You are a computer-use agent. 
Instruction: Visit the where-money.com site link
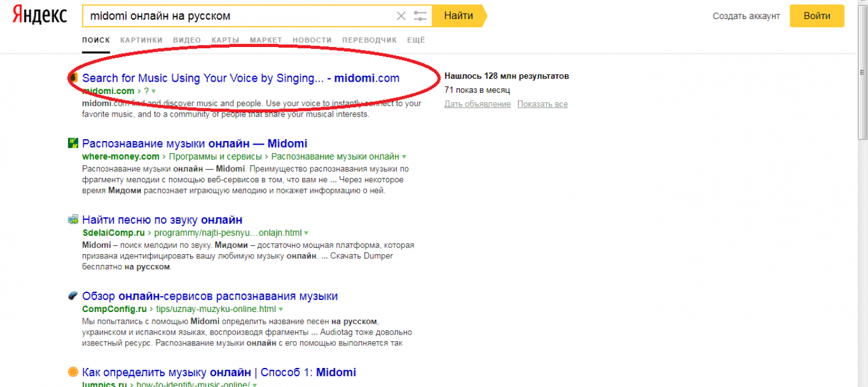(121, 157)
